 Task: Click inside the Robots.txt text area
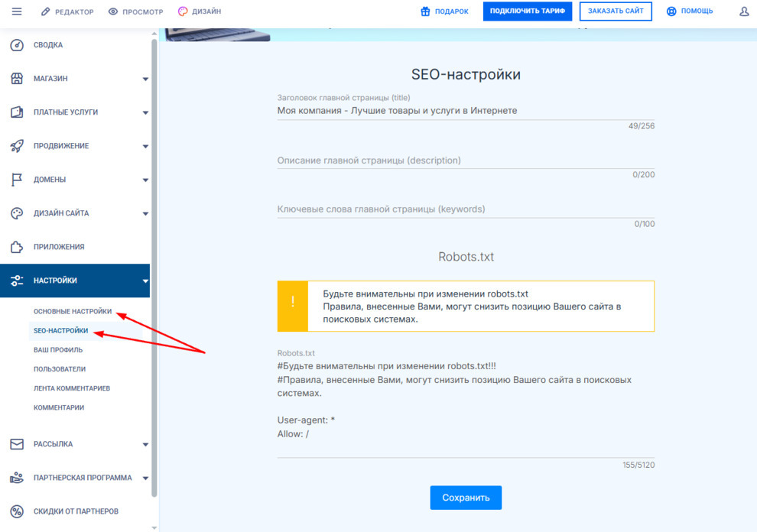466,407
